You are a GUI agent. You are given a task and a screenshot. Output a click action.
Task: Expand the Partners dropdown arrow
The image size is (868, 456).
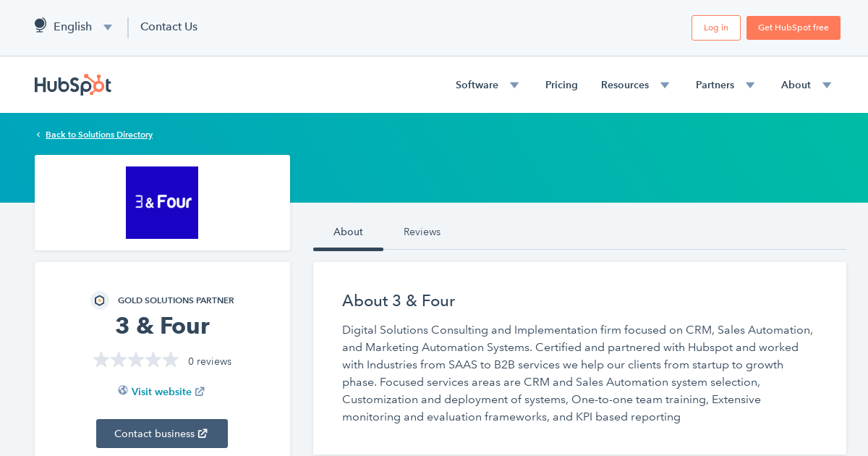(x=750, y=85)
